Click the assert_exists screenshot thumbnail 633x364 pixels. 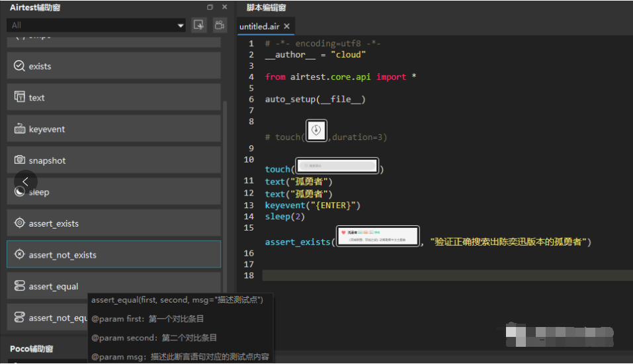[x=378, y=237]
